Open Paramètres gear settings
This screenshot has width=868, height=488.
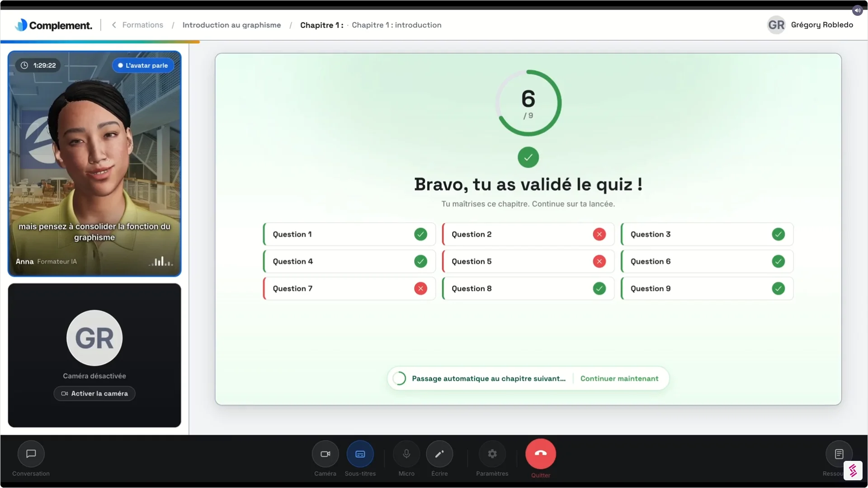coord(492,454)
